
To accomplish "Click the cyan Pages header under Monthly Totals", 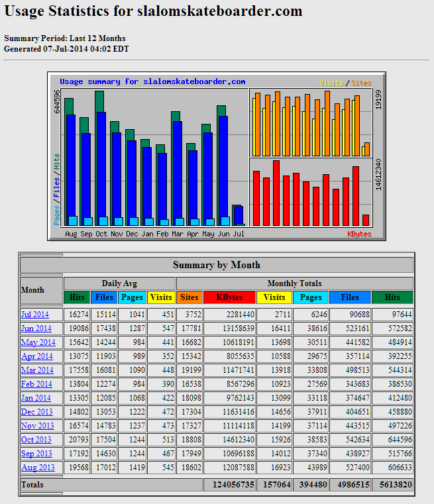I will coord(311,297).
